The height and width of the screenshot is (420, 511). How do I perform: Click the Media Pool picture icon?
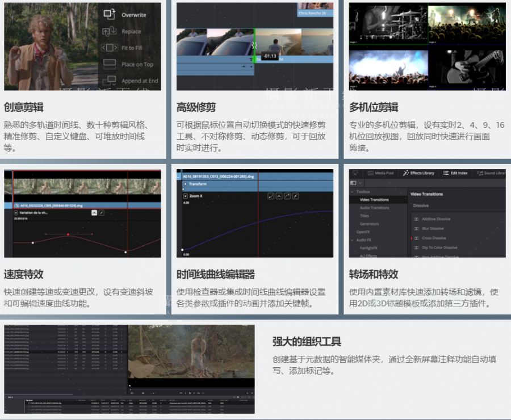click(371, 173)
